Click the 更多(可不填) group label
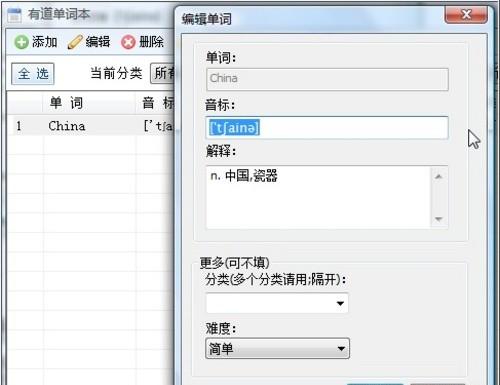 tap(235, 263)
